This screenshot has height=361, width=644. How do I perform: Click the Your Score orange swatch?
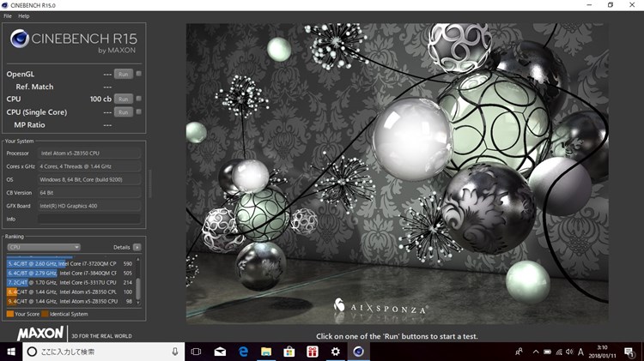pos(9,314)
